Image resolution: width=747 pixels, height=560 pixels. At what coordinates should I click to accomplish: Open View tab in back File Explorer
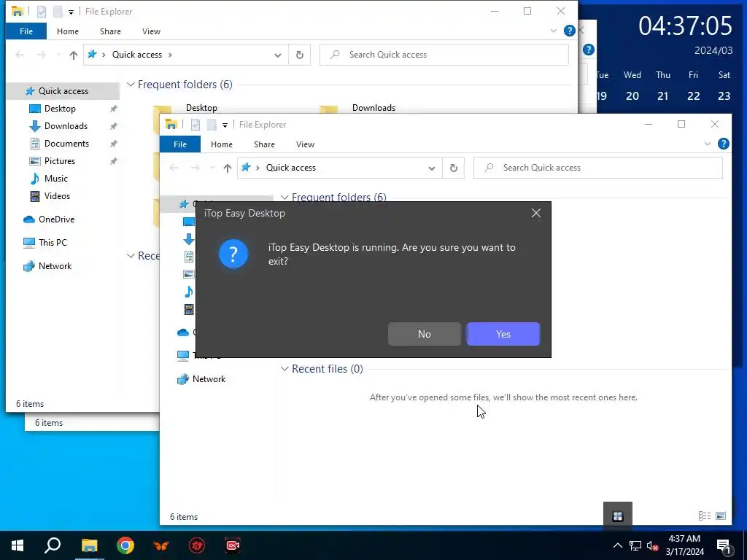(152, 31)
